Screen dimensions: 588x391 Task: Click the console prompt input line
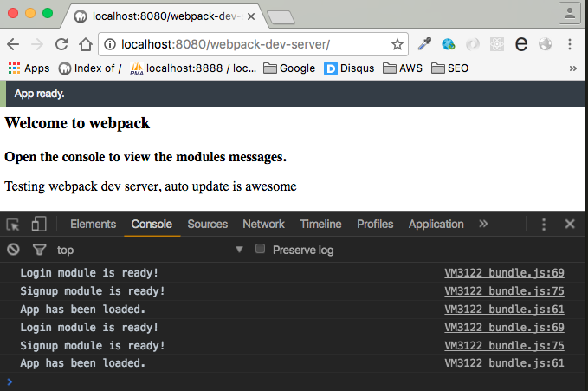coord(293,381)
